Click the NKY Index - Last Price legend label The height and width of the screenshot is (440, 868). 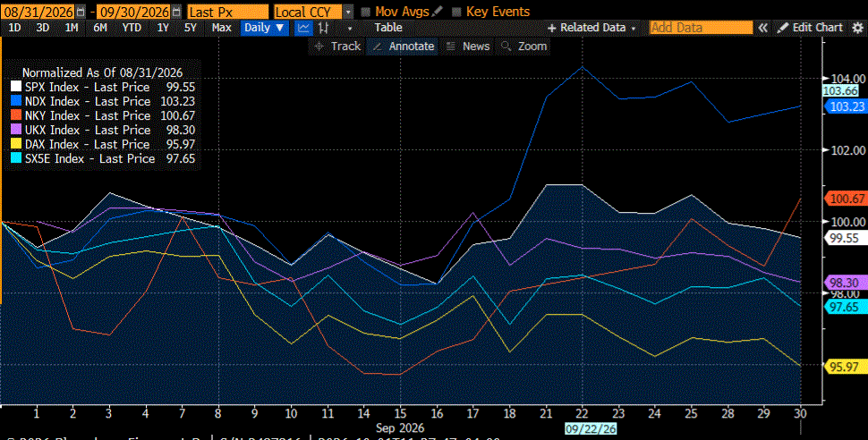click(x=88, y=115)
